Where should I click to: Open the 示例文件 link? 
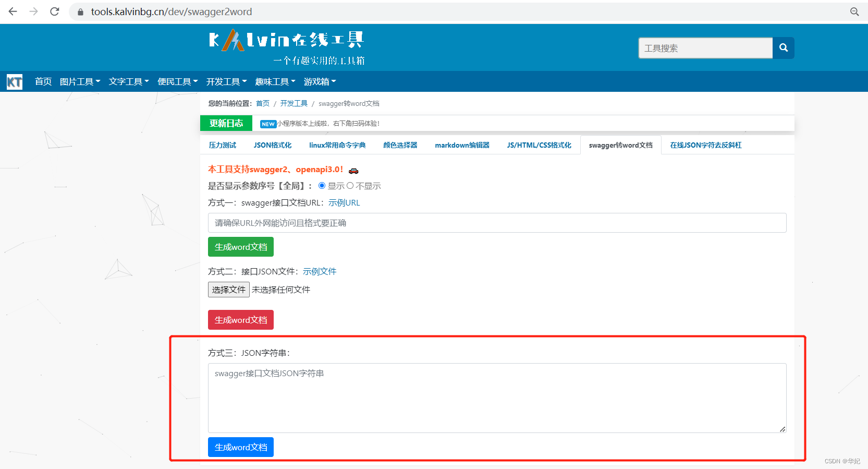click(x=320, y=271)
